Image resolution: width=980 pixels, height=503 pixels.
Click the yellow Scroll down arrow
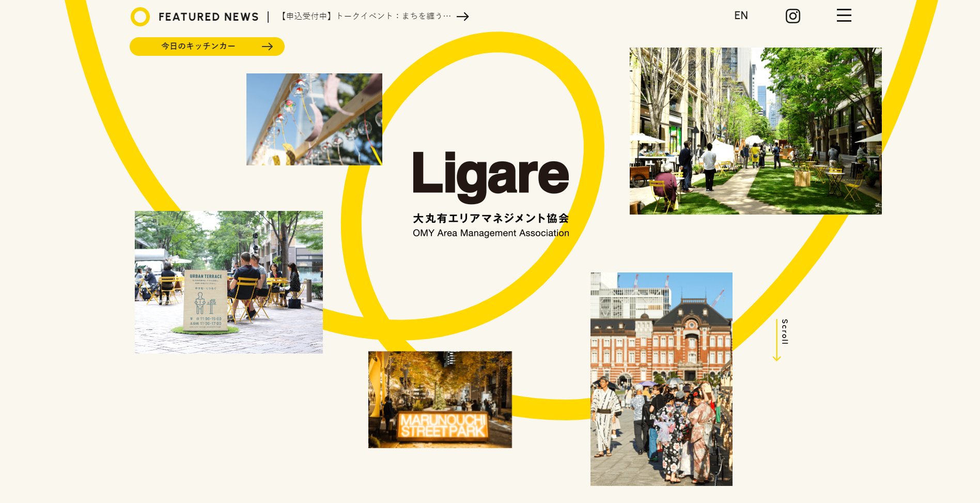[x=776, y=340]
